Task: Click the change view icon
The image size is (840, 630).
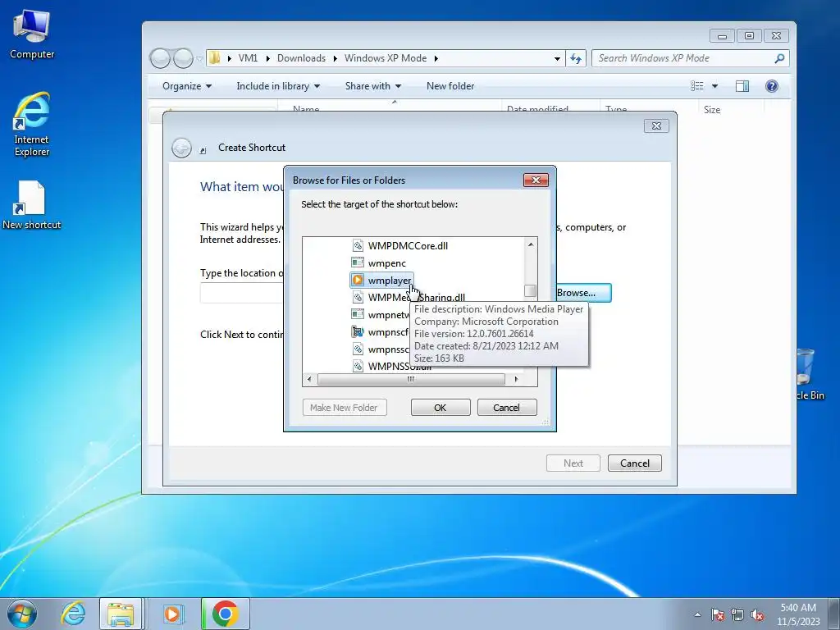Action: pyautogui.click(x=697, y=86)
